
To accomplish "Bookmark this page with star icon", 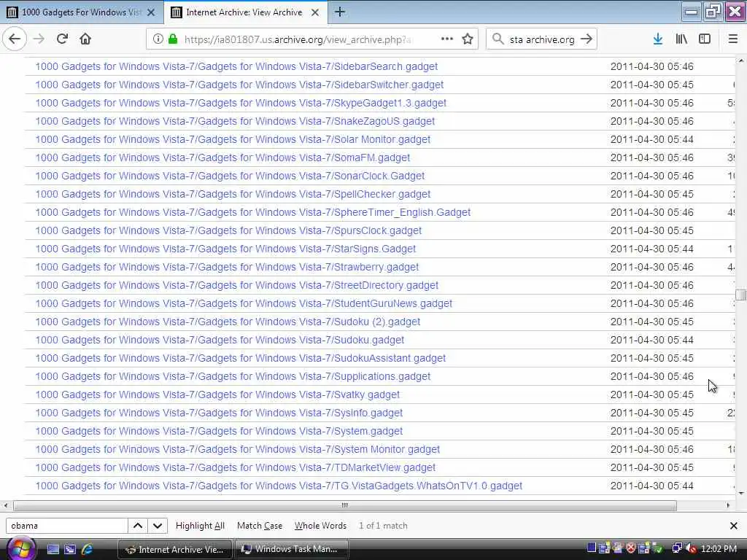I will pyautogui.click(x=468, y=39).
